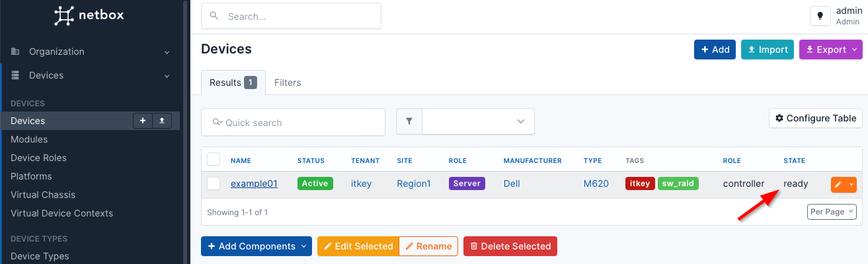The height and width of the screenshot is (264, 868).
Task: Open the saved filter dropdown
Action: pyautogui.click(x=477, y=121)
